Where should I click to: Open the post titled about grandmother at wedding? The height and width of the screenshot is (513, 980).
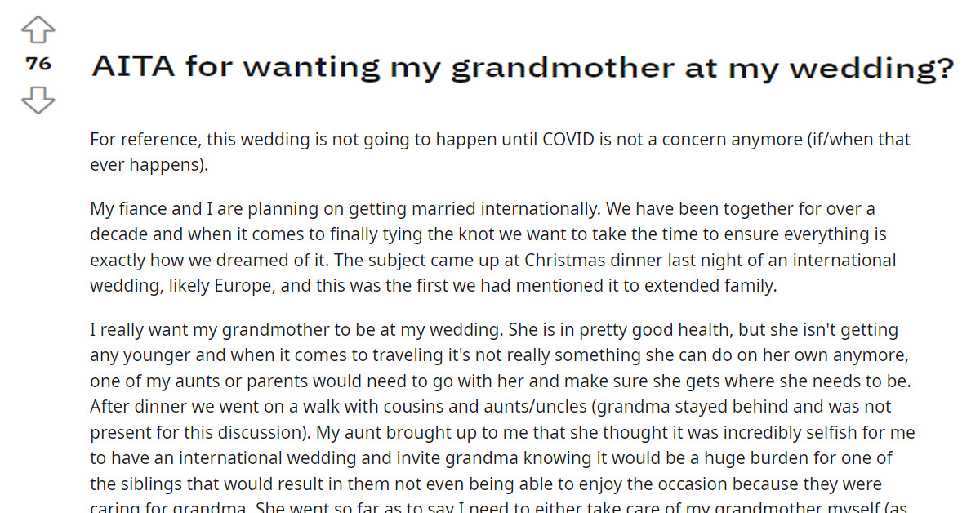(523, 67)
